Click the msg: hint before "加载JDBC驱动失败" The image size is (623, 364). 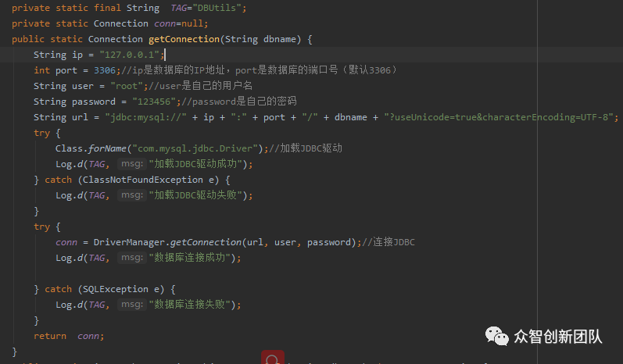click(x=132, y=195)
